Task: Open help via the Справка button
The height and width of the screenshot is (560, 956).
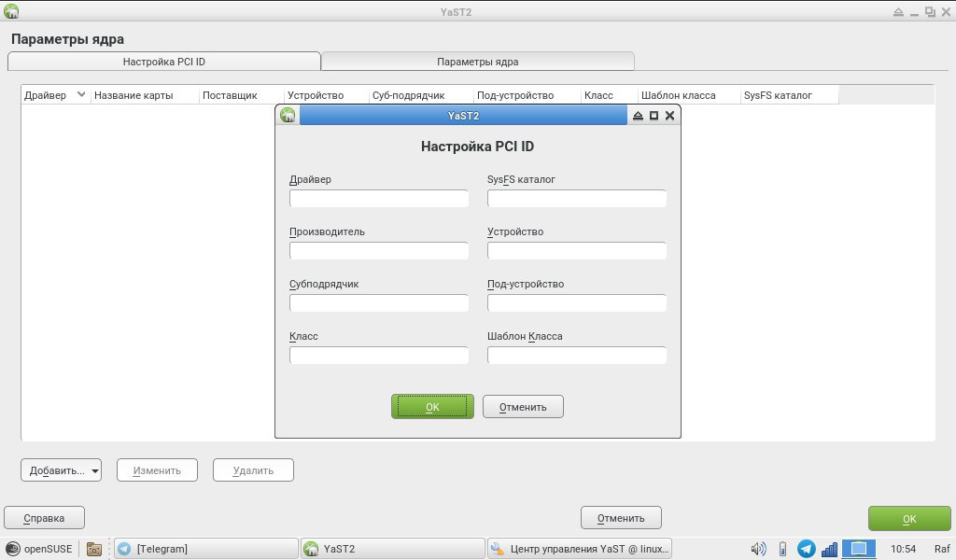Action: (x=44, y=518)
